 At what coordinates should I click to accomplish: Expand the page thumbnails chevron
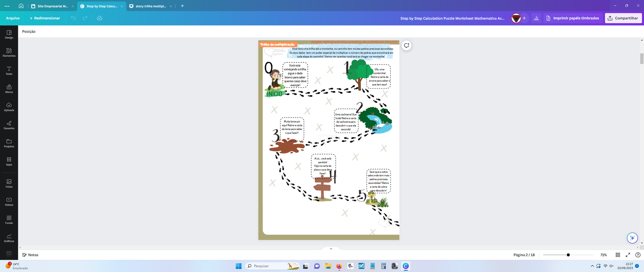pos(331,249)
